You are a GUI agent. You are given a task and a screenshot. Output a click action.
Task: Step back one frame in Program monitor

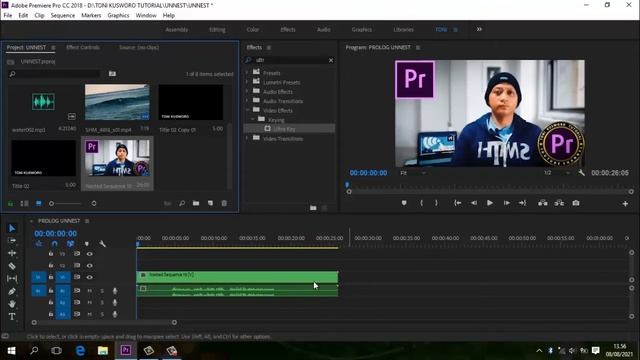coord(473,203)
